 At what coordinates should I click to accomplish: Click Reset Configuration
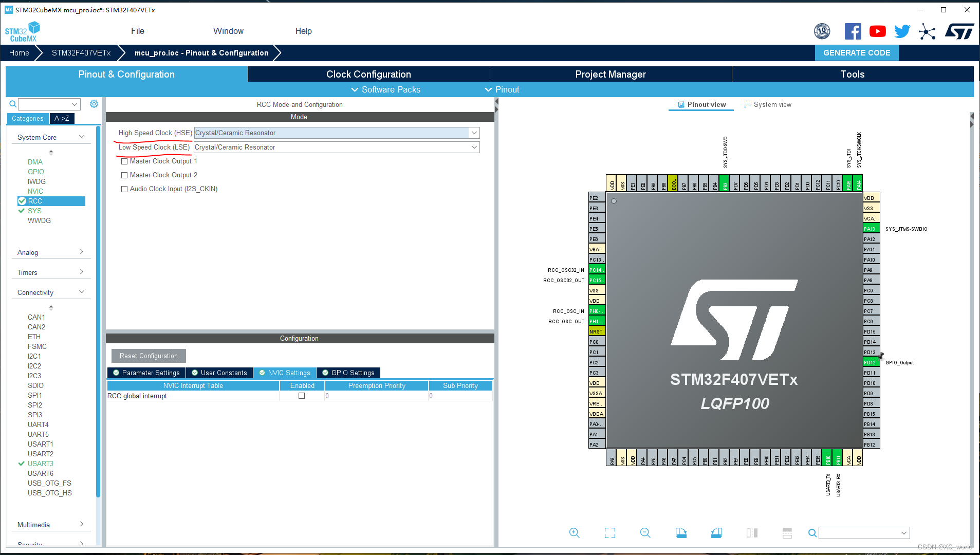pyautogui.click(x=148, y=356)
